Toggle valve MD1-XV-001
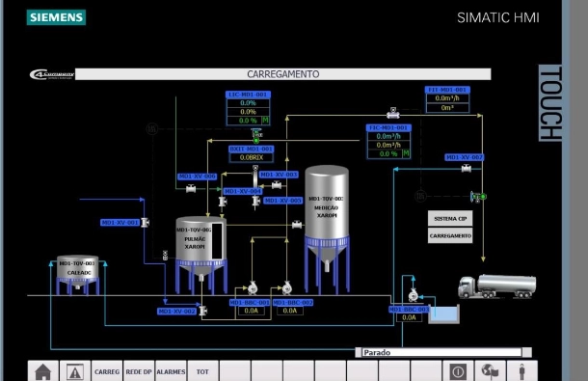 tap(145, 223)
